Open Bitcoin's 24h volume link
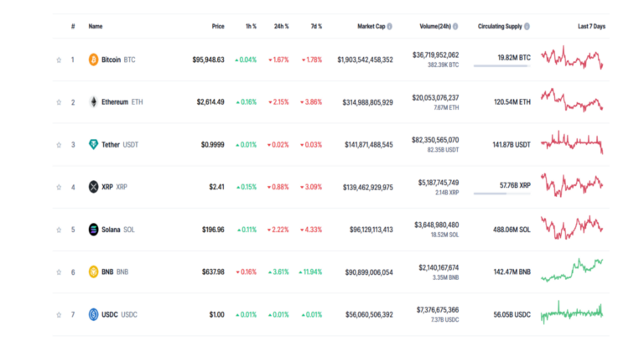This screenshot has height=362, width=644. [x=435, y=54]
